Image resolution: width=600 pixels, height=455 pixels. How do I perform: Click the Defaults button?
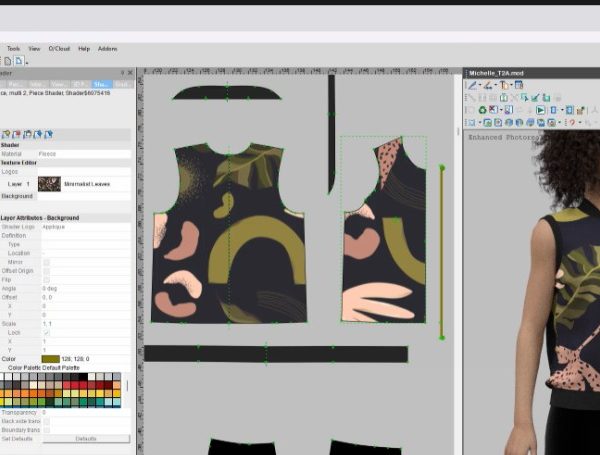pos(86,439)
